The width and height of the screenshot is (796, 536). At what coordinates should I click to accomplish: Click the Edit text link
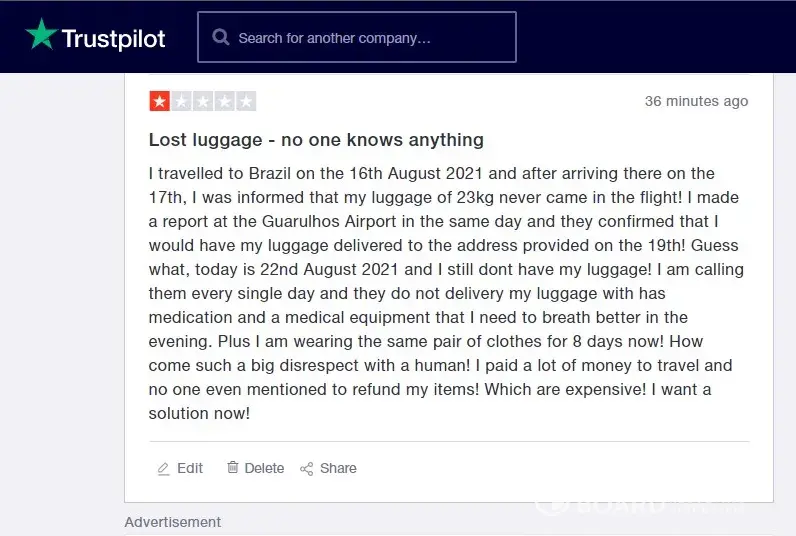click(190, 468)
